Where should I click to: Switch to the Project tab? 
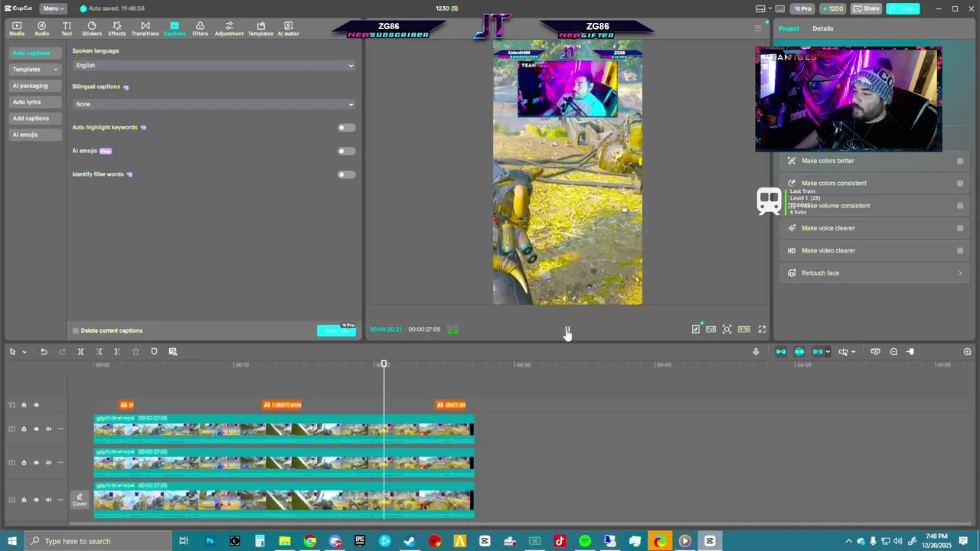[789, 29]
